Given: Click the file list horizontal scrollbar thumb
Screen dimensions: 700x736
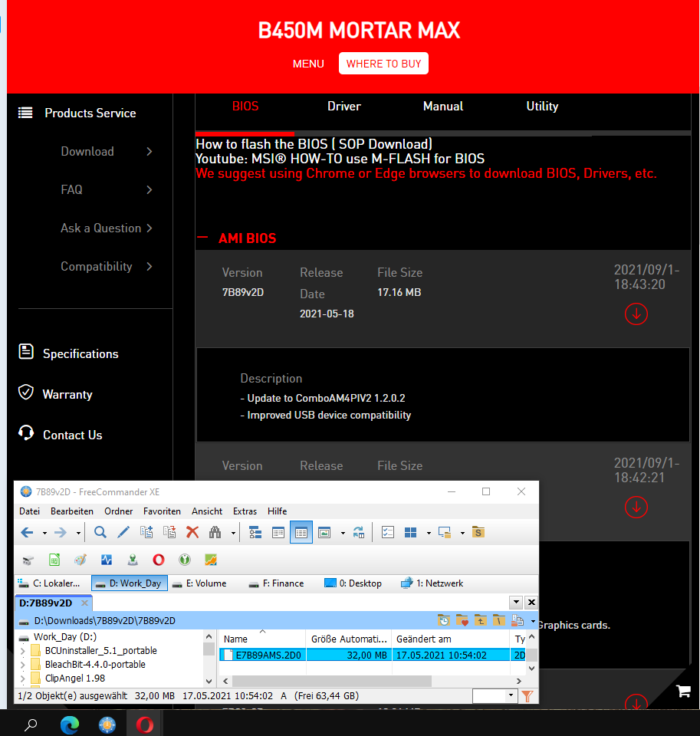Looking at the screenshot, I should pyautogui.click(x=331, y=681).
